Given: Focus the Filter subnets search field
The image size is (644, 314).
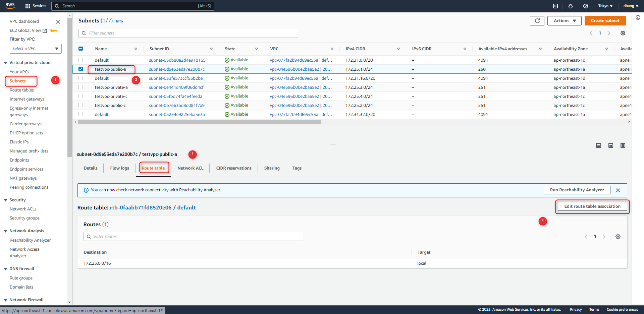Looking at the screenshot, I should (x=188, y=33).
